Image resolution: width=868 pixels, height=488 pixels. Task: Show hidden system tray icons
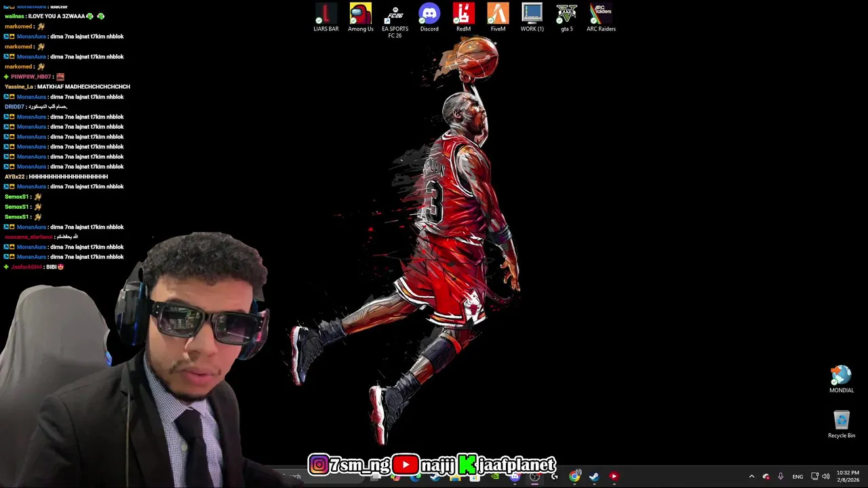751,476
